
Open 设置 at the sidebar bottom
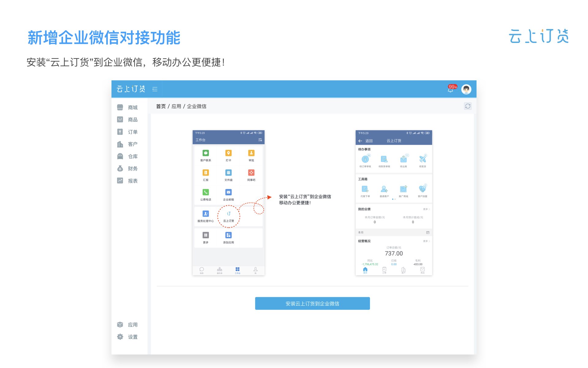point(128,337)
